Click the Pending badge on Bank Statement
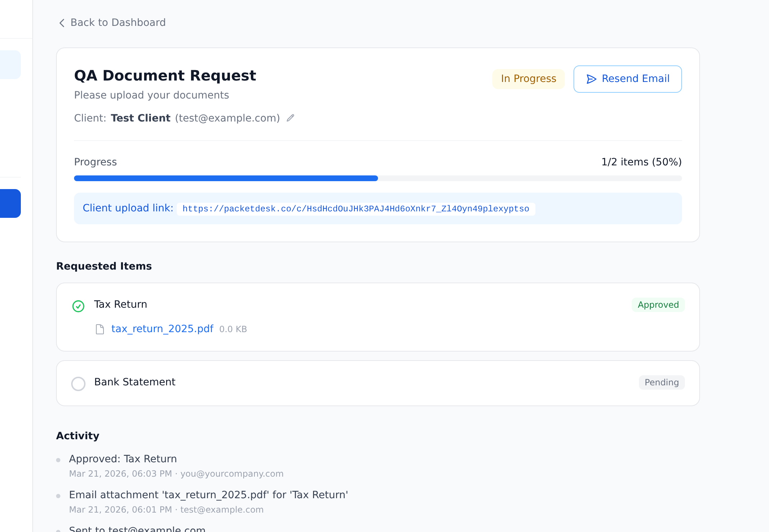 [662, 382]
